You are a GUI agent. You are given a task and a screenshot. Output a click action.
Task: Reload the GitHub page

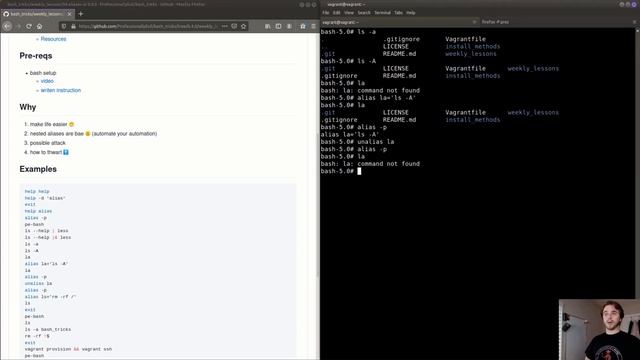[29, 26]
